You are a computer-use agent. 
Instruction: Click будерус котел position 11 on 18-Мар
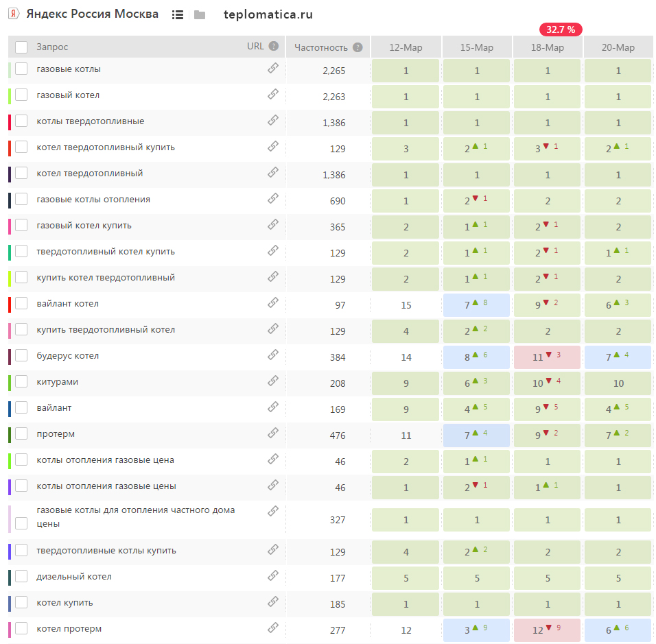(547, 357)
